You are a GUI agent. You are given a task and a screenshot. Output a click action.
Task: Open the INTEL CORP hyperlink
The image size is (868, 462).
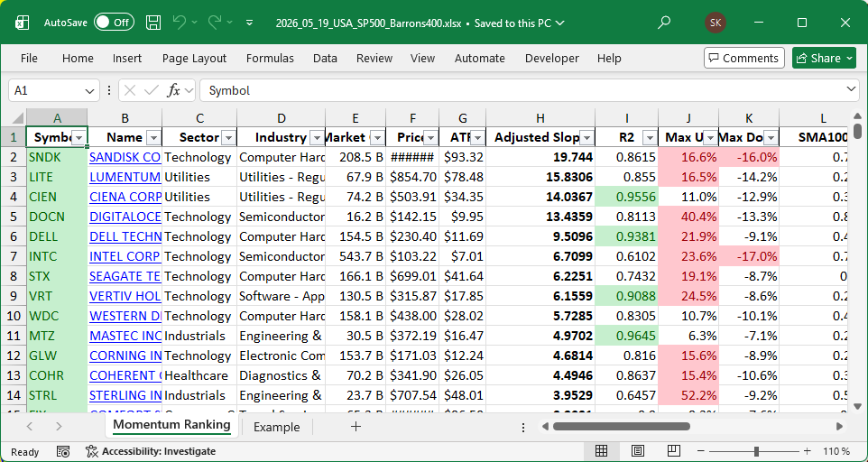click(125, 256)
